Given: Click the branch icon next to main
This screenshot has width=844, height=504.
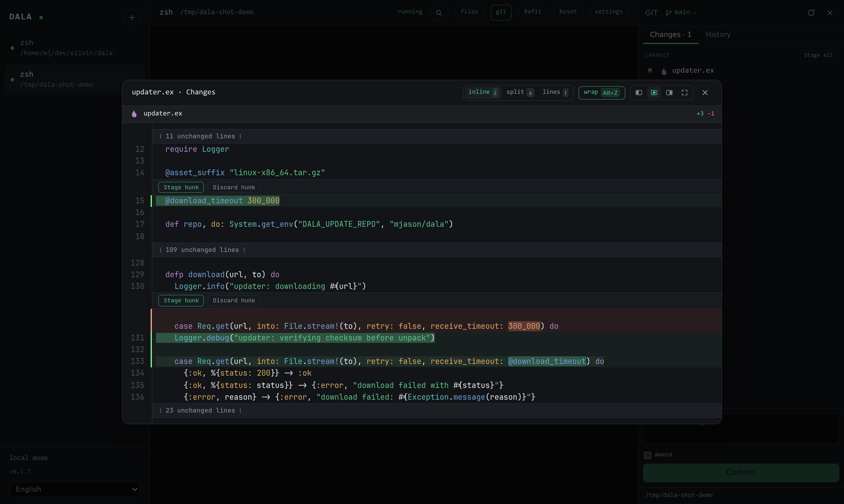Looking at the screenshot, I should click(x=668, y=13).
